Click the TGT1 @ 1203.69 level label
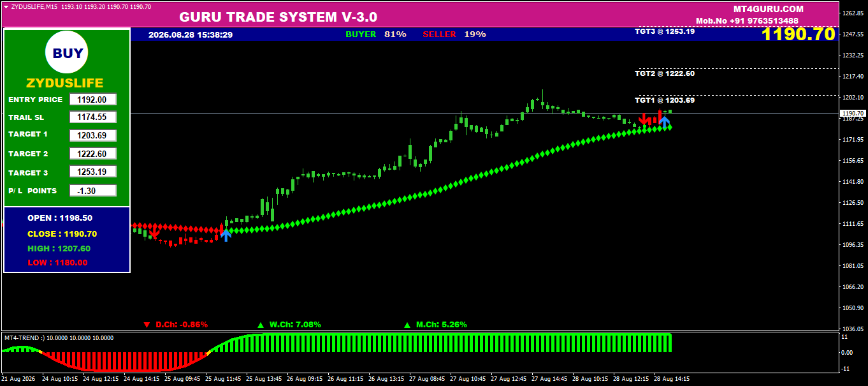The height and width of the screenshot is (386, 868). (x=665, y=100)
